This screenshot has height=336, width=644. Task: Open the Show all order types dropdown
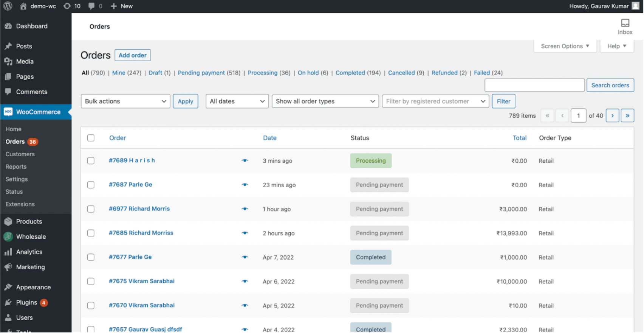pyautogui.click(x=325, y=101)
